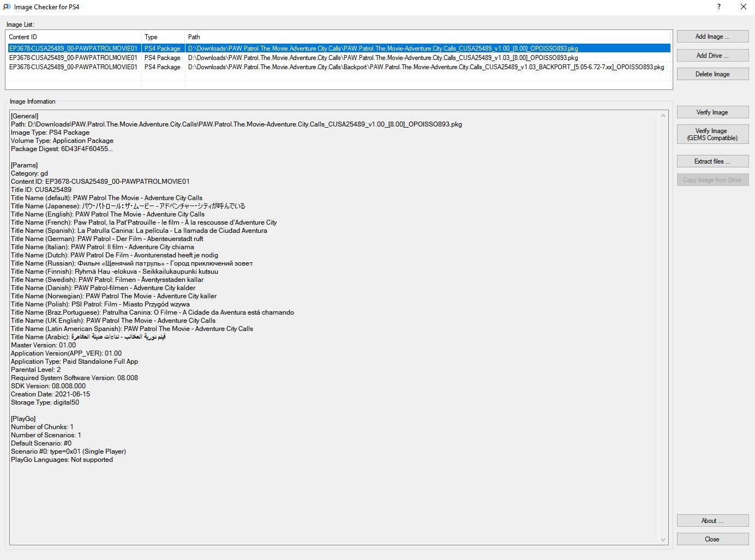The image size is (755, 560).
Task: Select the v1.03 BACKPORT package row
Action: tap(339, 67)
